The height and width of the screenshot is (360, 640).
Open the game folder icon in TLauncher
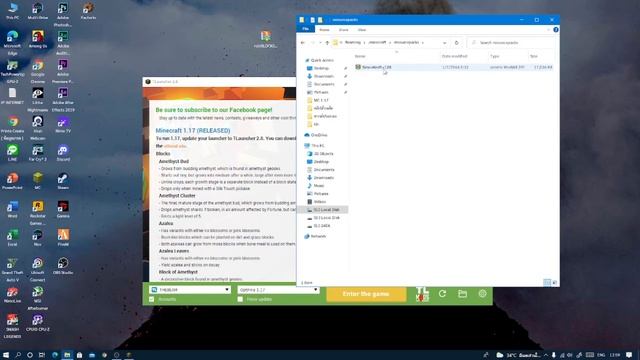click(462, 293)
